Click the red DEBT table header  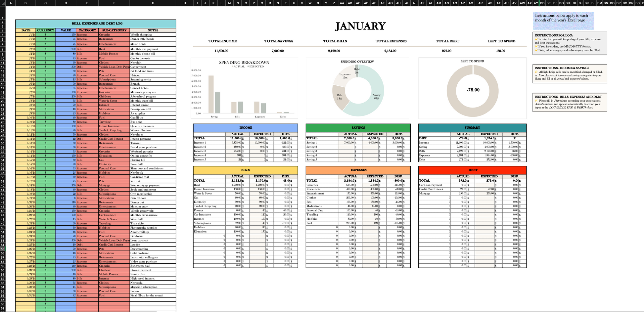472,170
